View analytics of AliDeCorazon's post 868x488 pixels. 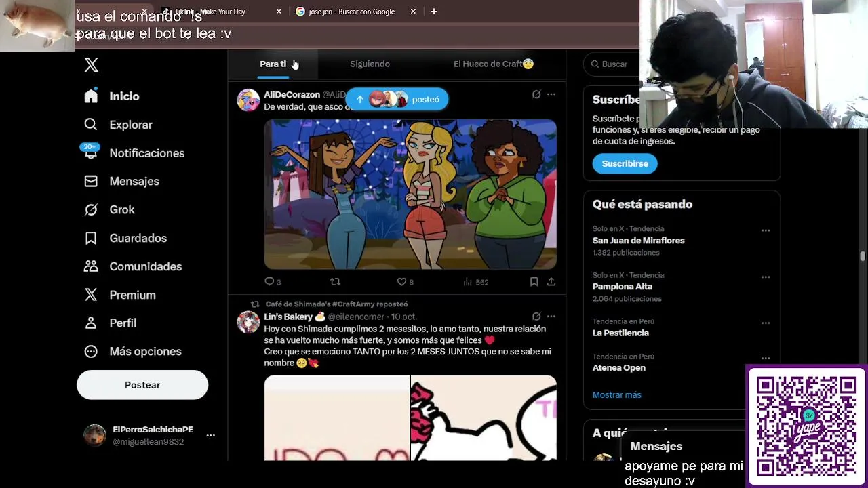[475, 281]
